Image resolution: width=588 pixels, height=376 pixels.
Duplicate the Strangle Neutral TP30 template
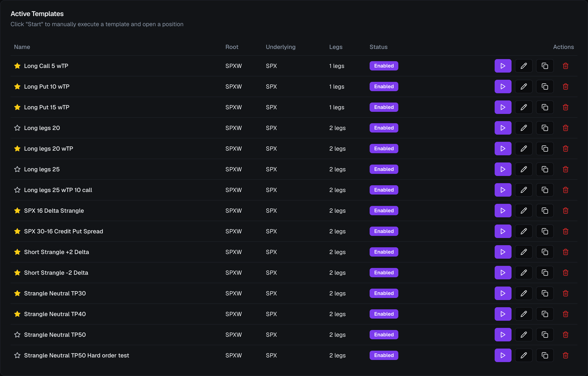544,293
